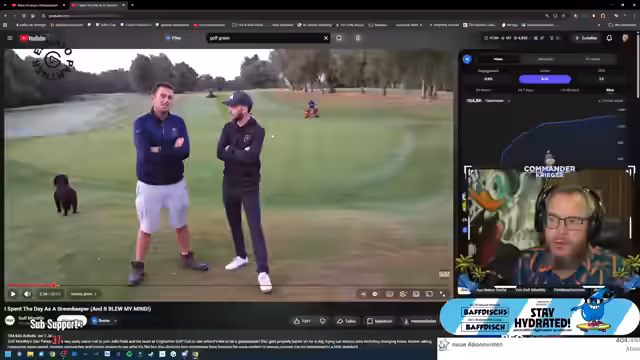Toggle theater mode on player
This screenshot has width=640, height=360.
429,294
